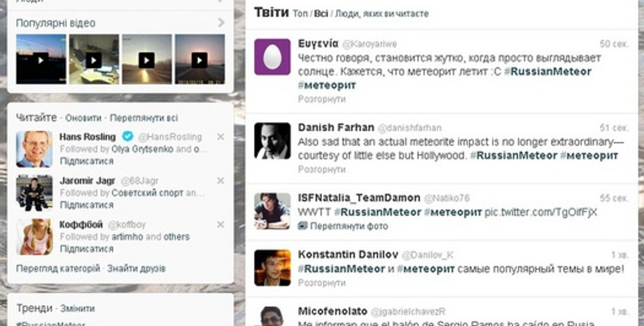Click Konstantin Danilov's profile photo

click(272, 267)
